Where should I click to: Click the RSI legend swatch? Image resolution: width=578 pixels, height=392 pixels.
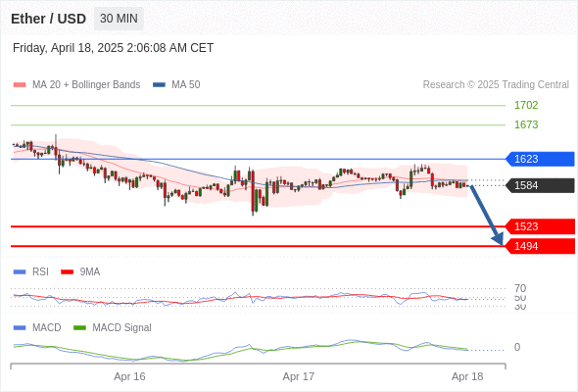click(x=20, y=272)
